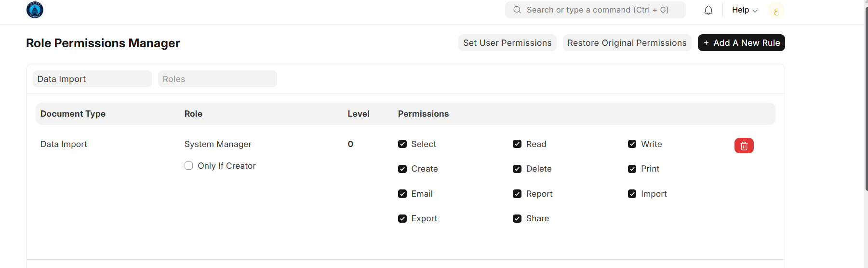Disable the Delete permission
The image size is (868, 268).
pyautogui.click(x=517, y=169)
